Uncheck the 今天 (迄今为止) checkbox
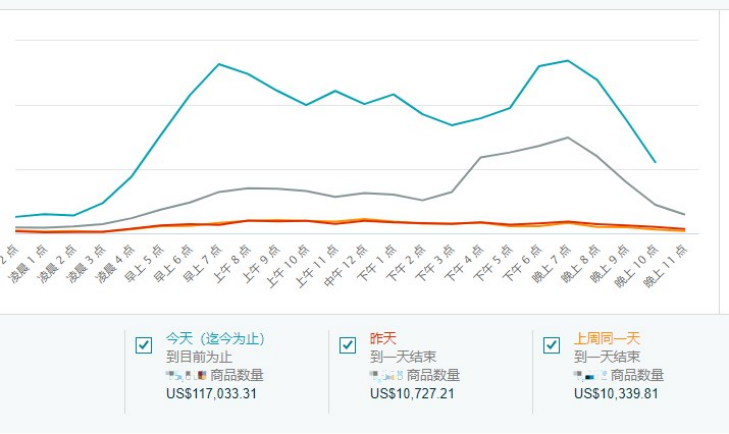The height and width of the screenshot is (434, 729). 144,345
